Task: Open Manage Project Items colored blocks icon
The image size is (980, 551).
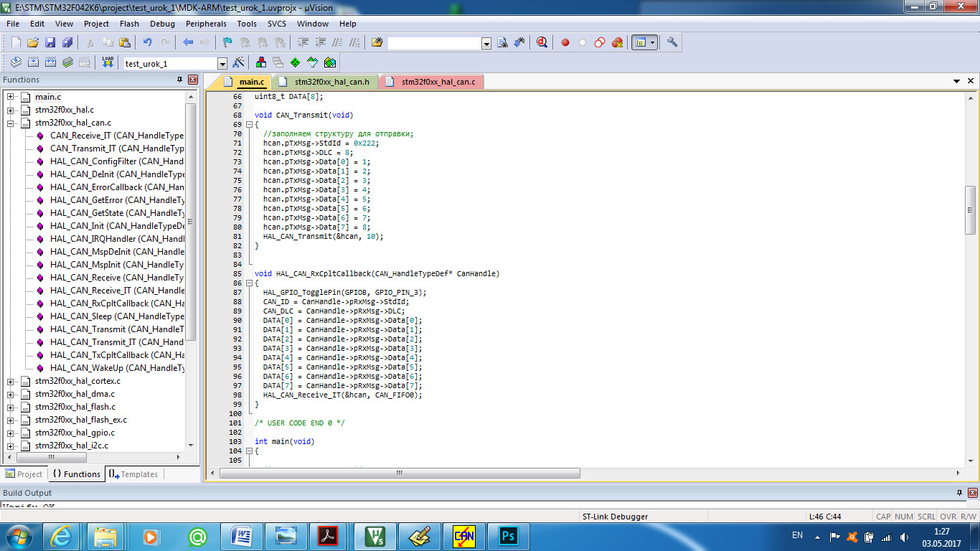Action: click(260, 62)
